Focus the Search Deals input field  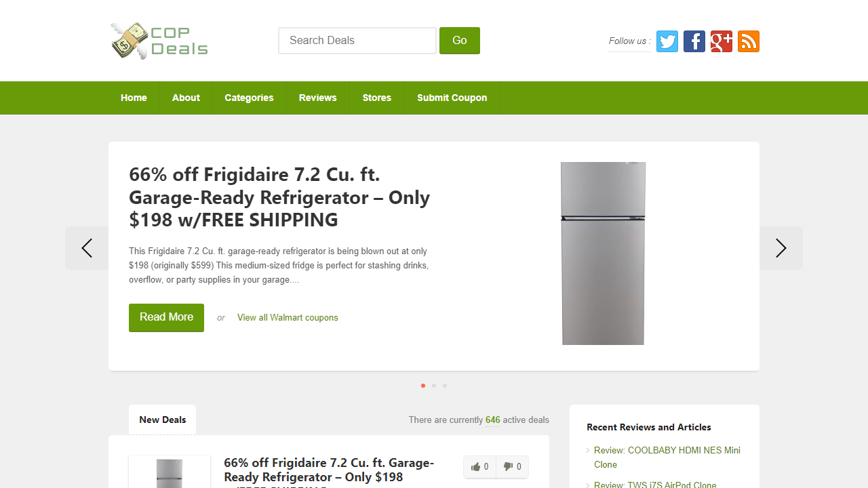(357, 41)
